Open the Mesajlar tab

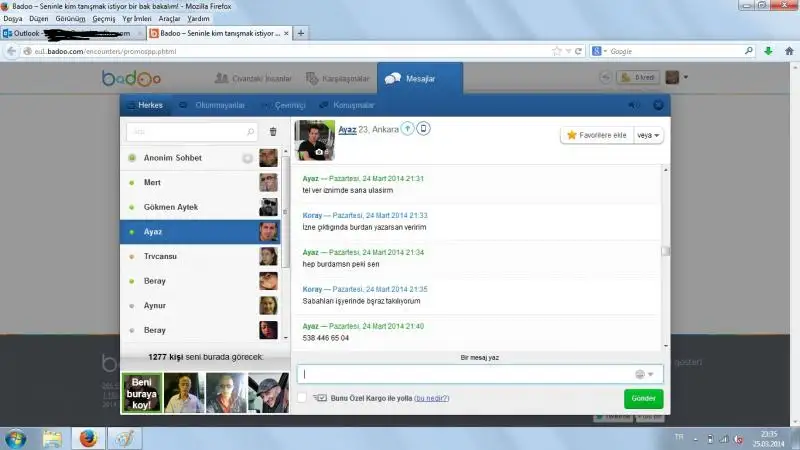[420, 79]
